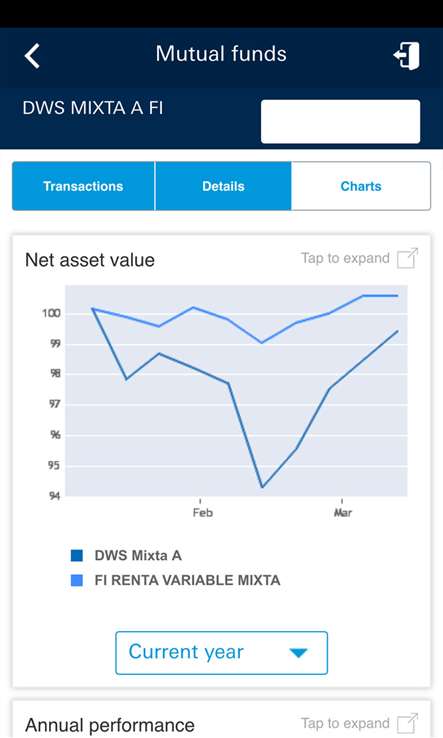Tap the white field beside DWS MIXTA A FI
The height and width of the screenshot is (738, 443).
340,121
